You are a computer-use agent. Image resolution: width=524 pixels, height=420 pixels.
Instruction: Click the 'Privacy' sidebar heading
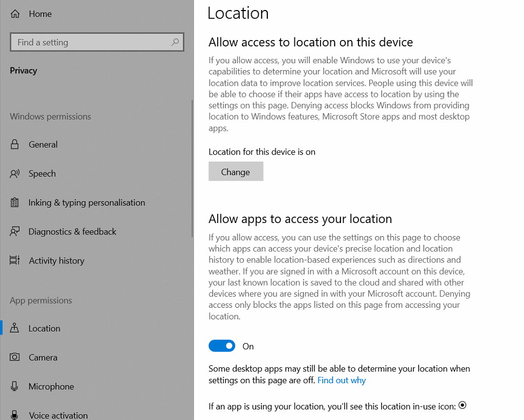click(23, 71)
